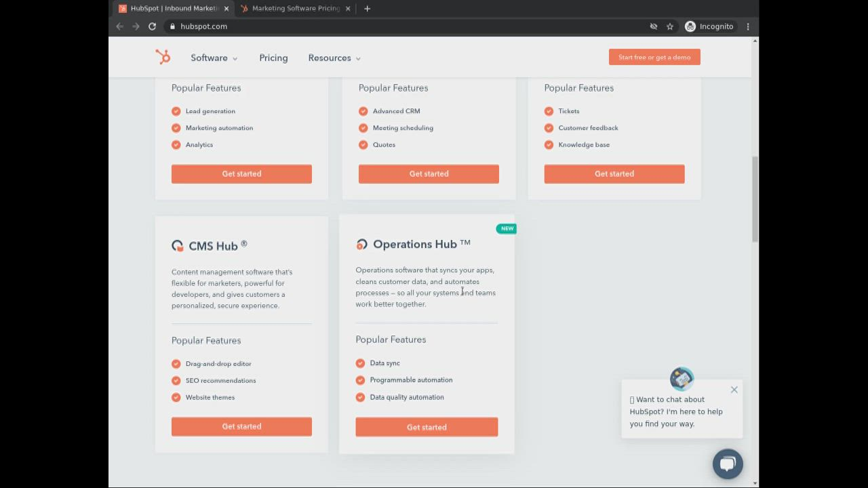The image size is (868, 488).
Task: Get started with Operations Hub
Action: [x=427, y=427]
